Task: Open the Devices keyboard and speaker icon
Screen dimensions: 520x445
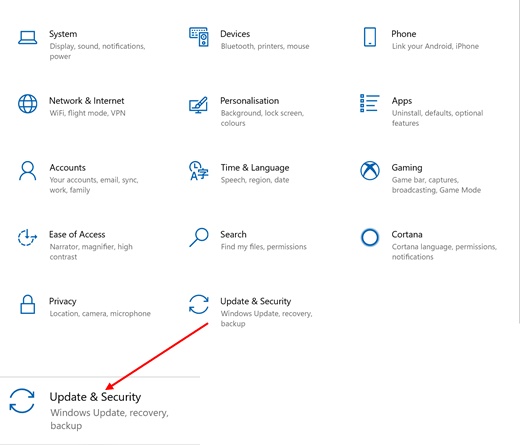Action: tap(199, 37)
